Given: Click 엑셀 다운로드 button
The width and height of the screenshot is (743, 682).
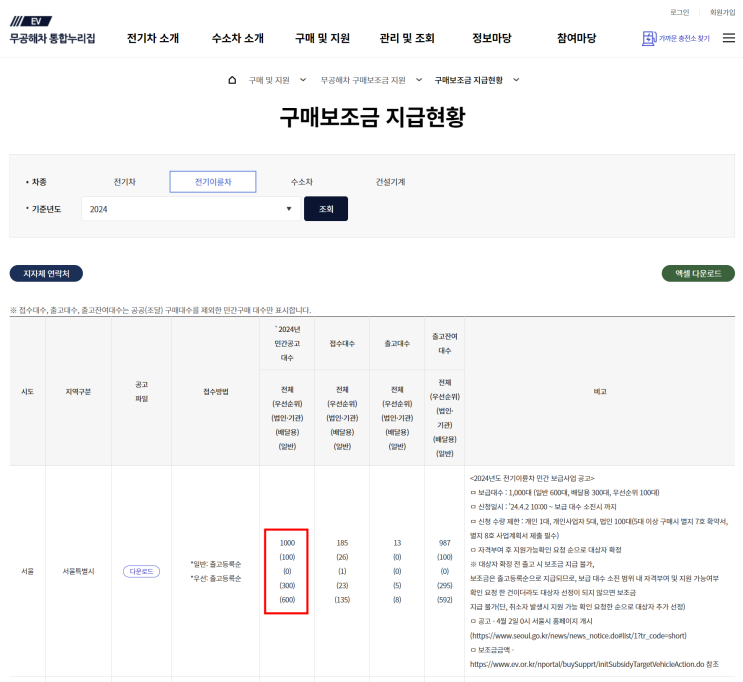Looking at the screenshot, I should pyautogui.click(x=698, y=273).
